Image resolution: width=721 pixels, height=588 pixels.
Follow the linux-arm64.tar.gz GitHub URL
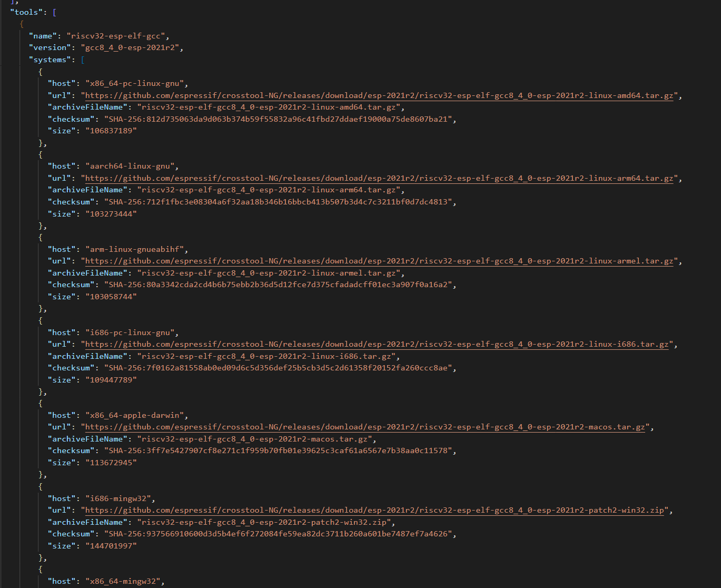point(379,178)
